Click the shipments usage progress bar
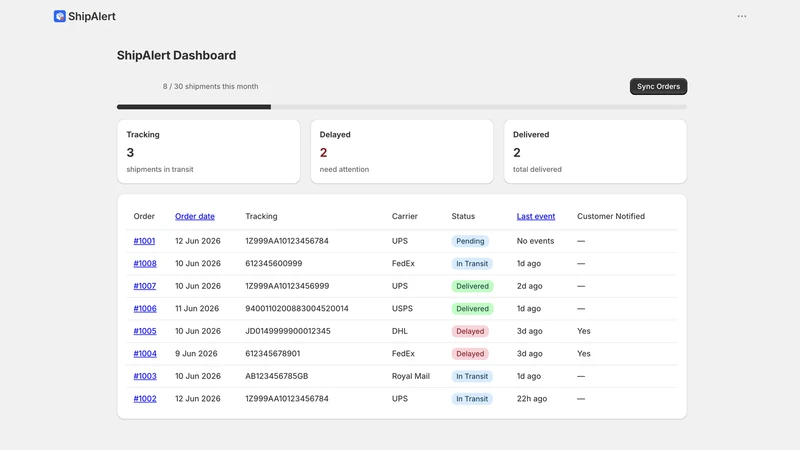The width and height of the screenshot is (800, 450). [402, 107]
